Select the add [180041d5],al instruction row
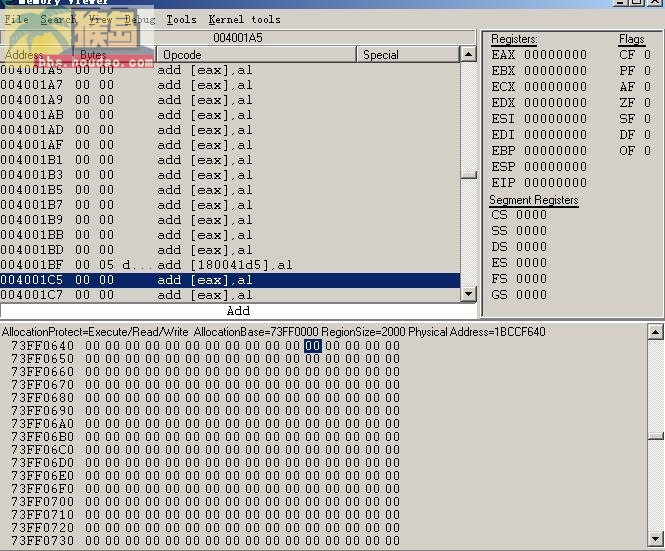 [x=230, y=265]
